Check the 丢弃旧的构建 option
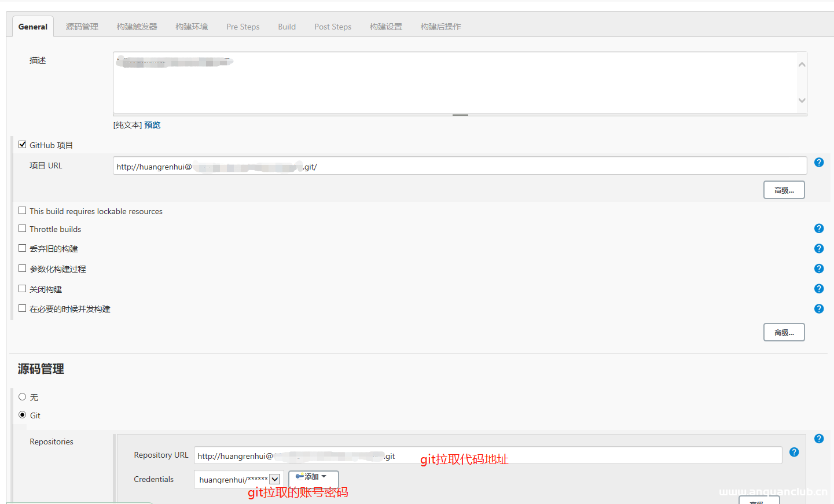This screenshot has height=504, width=834. (x=23, y=248)
